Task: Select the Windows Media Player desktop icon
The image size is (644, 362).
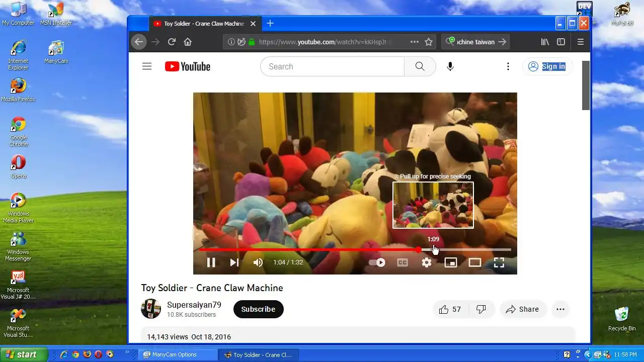Action: coord(18,208)
